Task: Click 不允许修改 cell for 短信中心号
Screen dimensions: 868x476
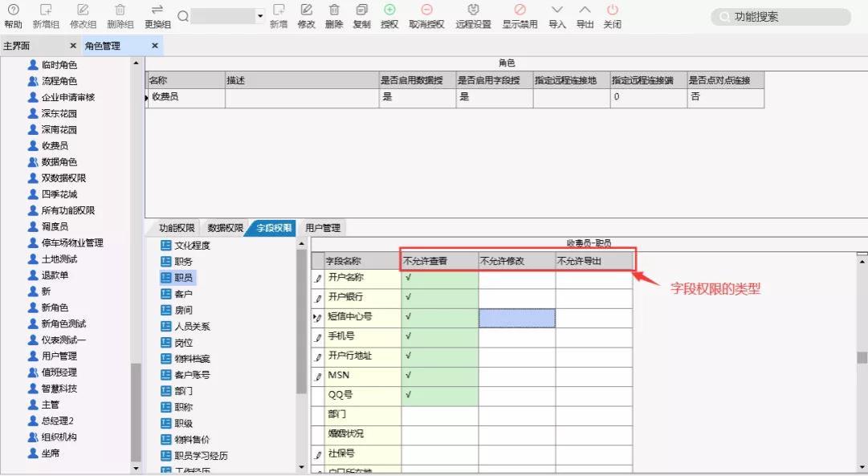Action: tap(517, 318)
